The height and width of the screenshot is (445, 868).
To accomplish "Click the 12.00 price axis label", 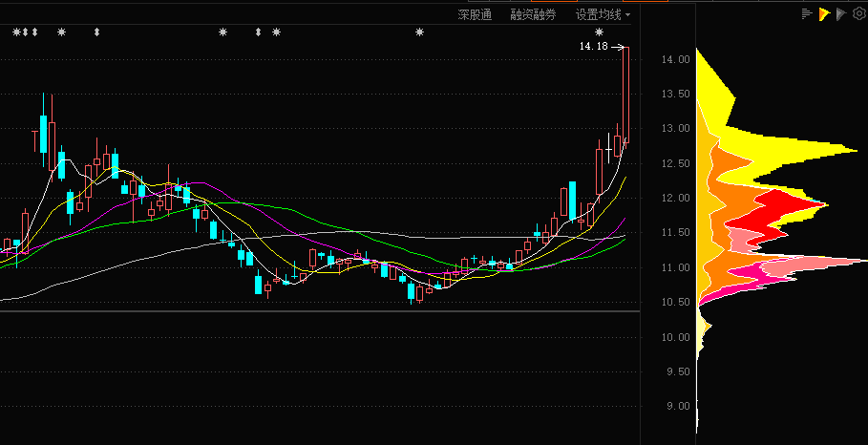I will pyautogui.click(x=675, y=198).
